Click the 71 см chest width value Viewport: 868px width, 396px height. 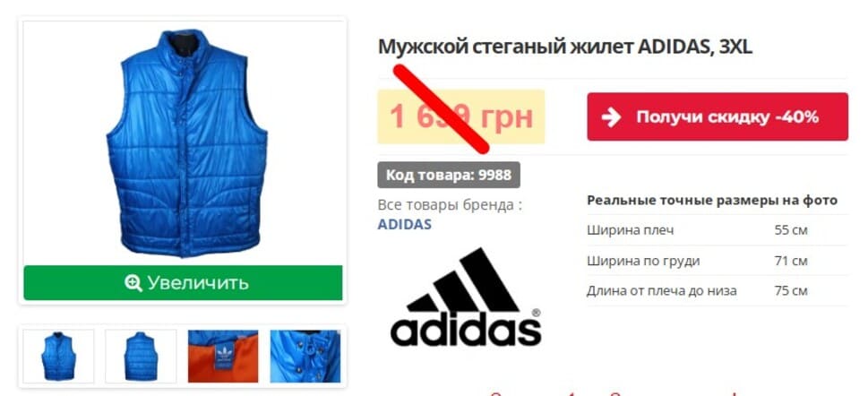pos(791,261)
